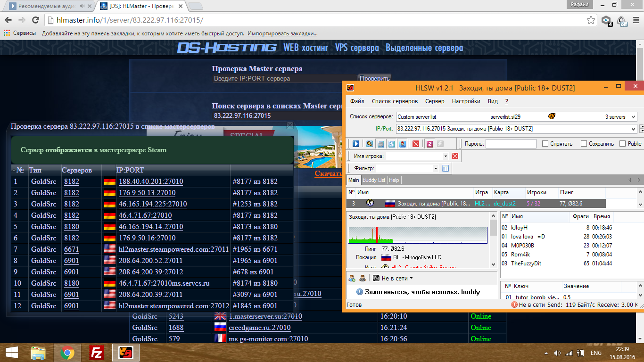Click the red offline status icon in status bar

coord(514,305)
